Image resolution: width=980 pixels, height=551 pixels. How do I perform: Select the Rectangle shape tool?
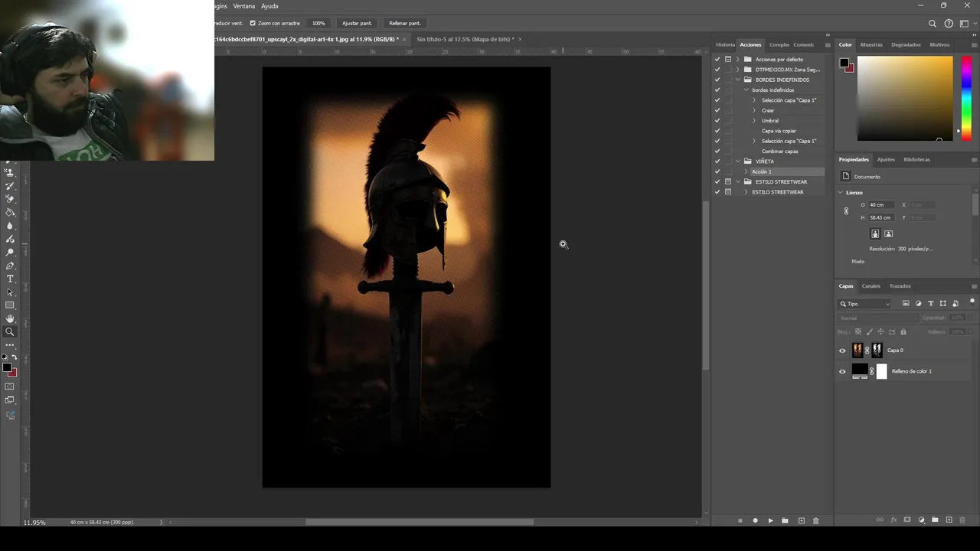pyautogui.click(x=10, y=305)
